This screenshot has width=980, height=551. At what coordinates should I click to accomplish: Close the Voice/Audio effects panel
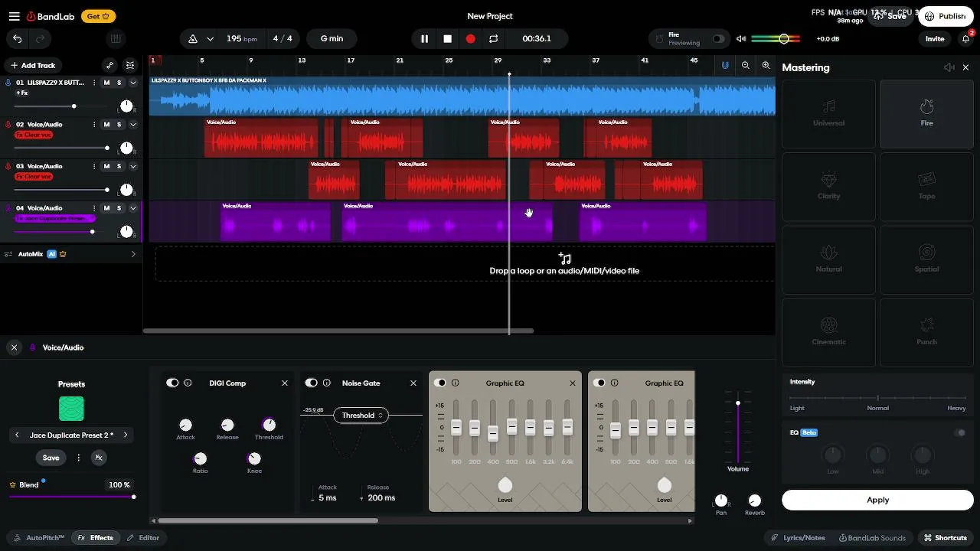[14, 347]
